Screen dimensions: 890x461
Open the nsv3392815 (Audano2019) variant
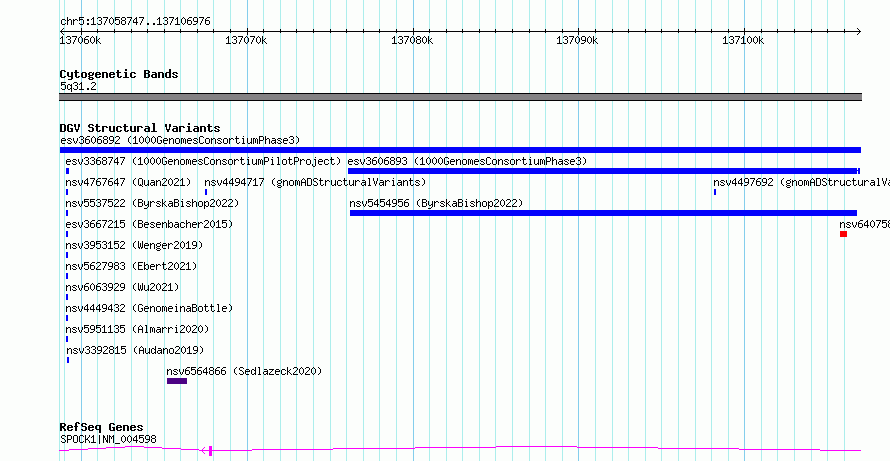[x=135, y=350]
